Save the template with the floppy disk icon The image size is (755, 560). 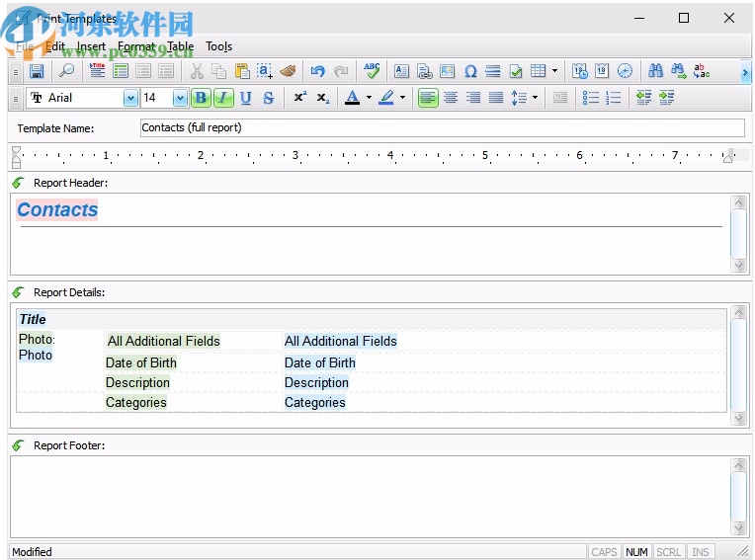tap(37, 72)
